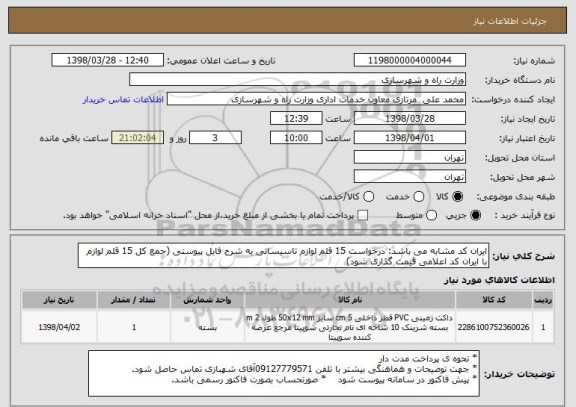Click the شماره نیاز number field
Screen dimensions: 576x407
click(x=410, y=60)
